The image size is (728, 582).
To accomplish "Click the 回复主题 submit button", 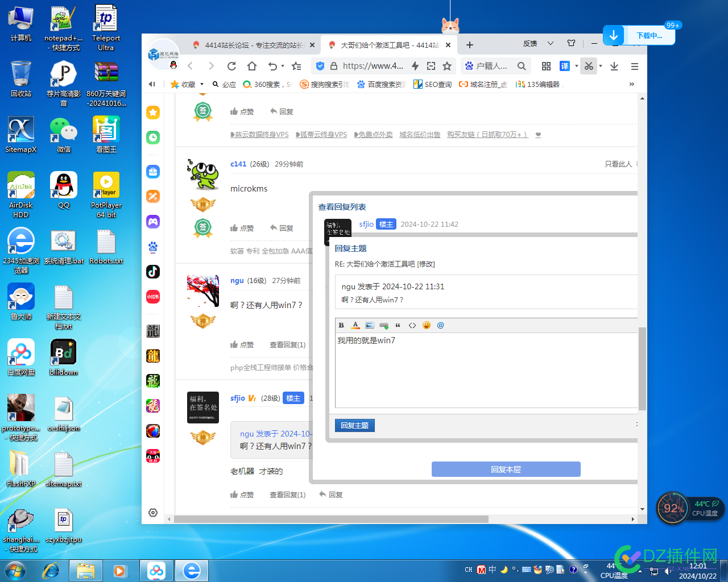I will [x=355, y=425].
